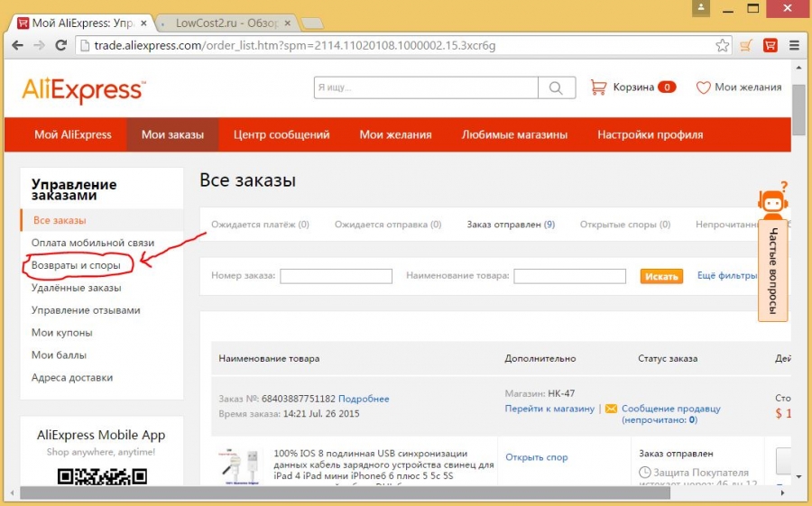
Task: Click the vertical scrollbar down arrow
Action: [x=798, y=476]
